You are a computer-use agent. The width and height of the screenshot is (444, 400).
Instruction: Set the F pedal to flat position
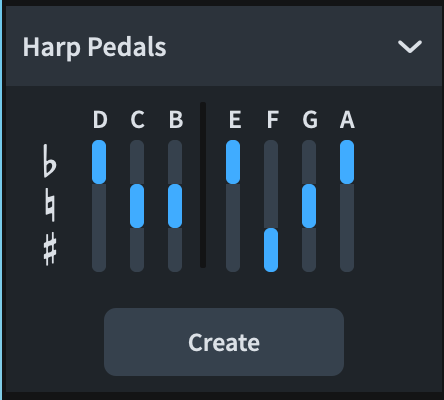[x=271, y=162]
